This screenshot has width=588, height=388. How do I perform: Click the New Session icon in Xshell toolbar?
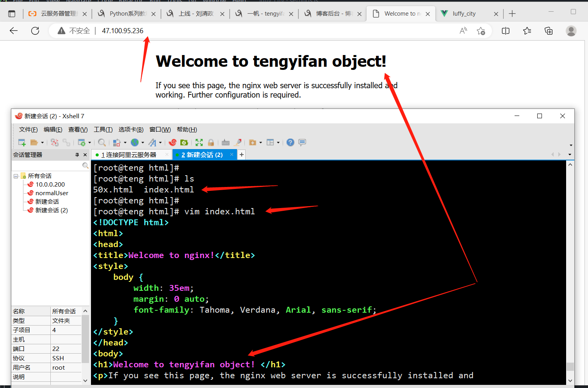[22, 142]
